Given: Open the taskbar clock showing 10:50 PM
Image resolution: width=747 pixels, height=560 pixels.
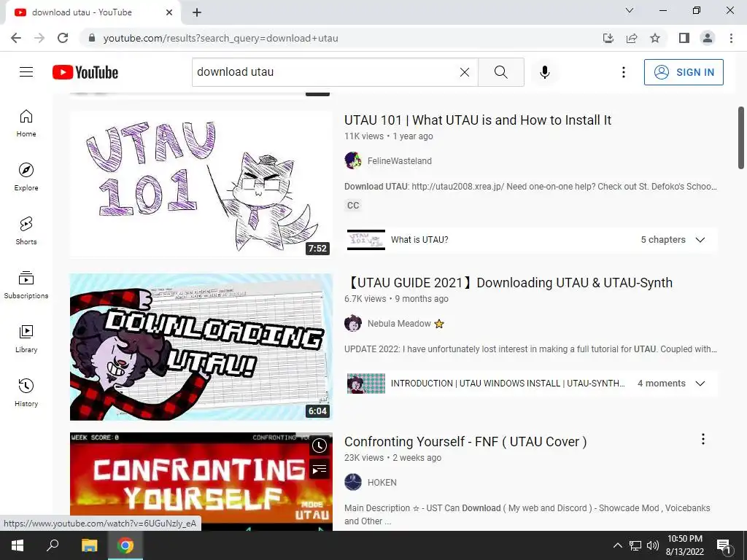Looking at the screenshot, I should coord(684,545).
